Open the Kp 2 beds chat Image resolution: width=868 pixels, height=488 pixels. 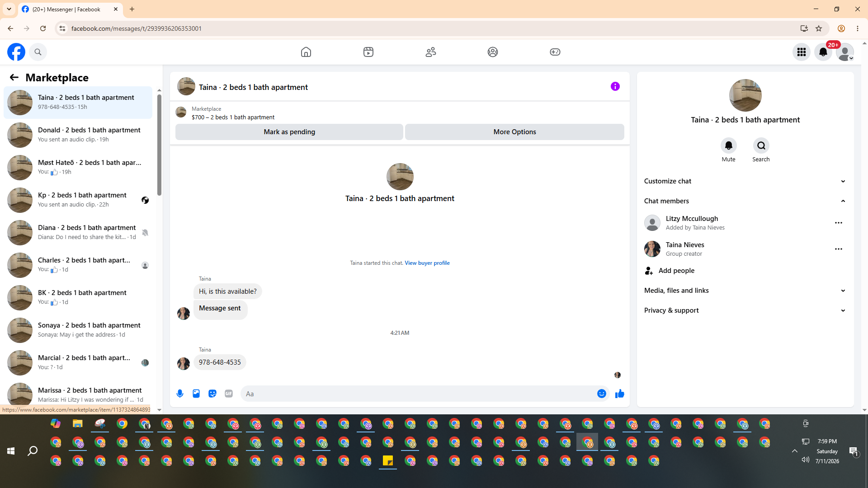click(78, 200)
